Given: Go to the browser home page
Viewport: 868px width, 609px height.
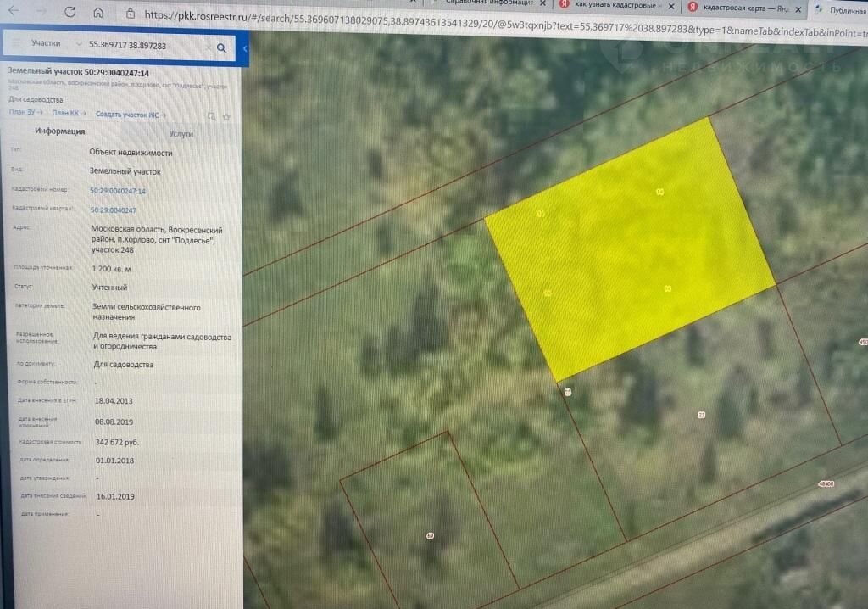Looking at the screenshot, I should [x=98, y=14].
